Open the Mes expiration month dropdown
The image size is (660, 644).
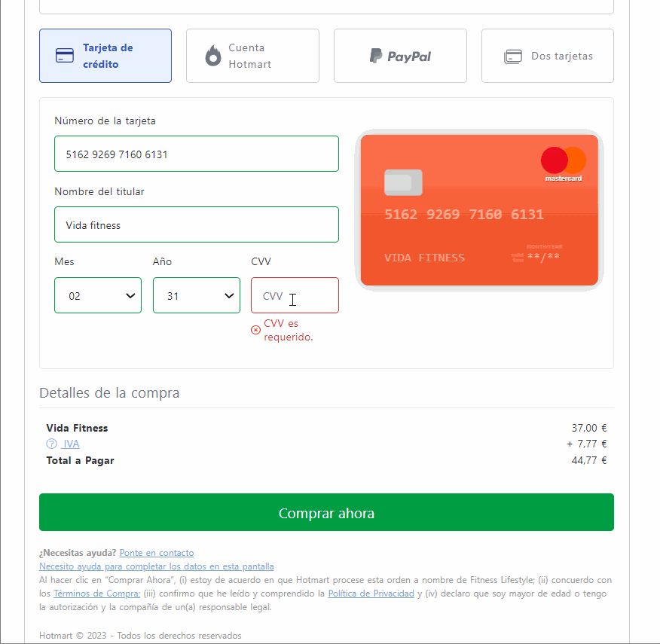click(x=98, y=295)
